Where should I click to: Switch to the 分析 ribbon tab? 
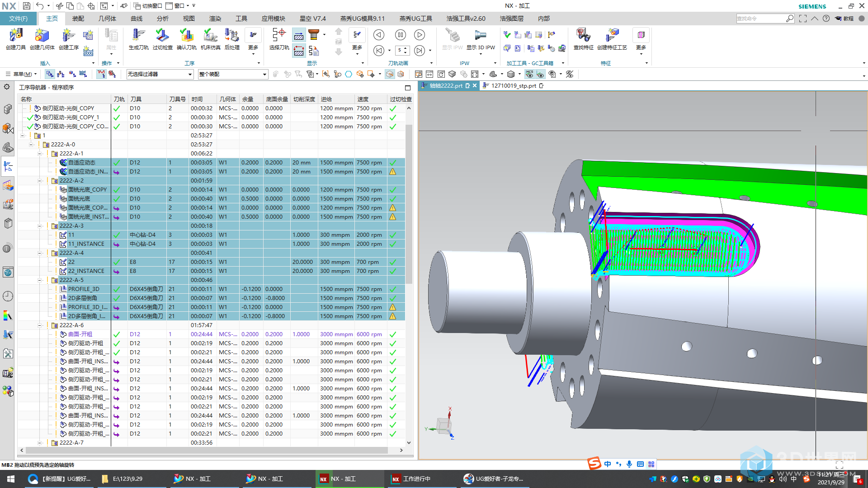[x=162, y=19]
